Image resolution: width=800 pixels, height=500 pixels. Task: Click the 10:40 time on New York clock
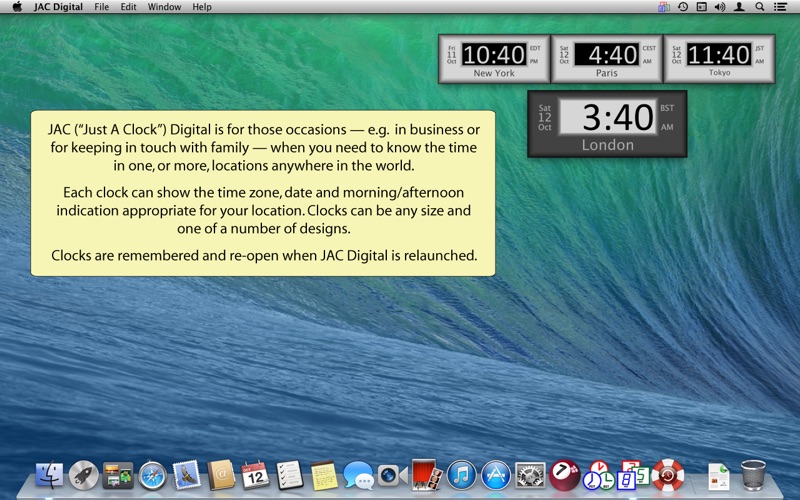[494, 55]
